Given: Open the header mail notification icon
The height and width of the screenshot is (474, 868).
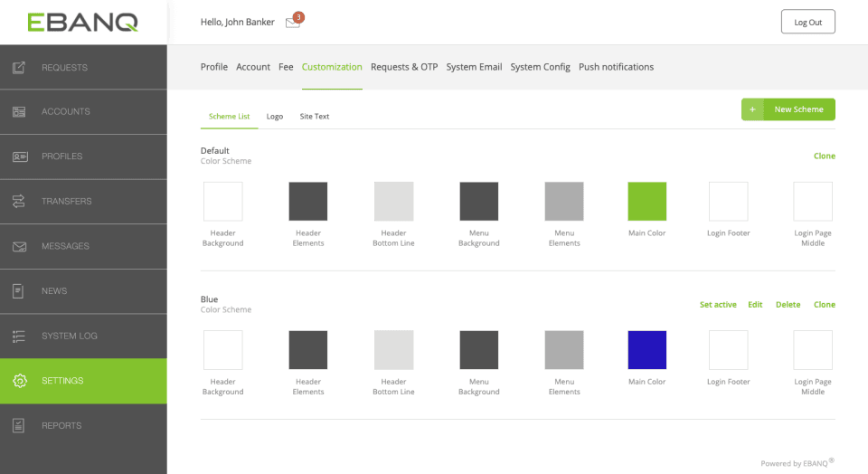Looking at the screenshot, I should tap(293, 23).
